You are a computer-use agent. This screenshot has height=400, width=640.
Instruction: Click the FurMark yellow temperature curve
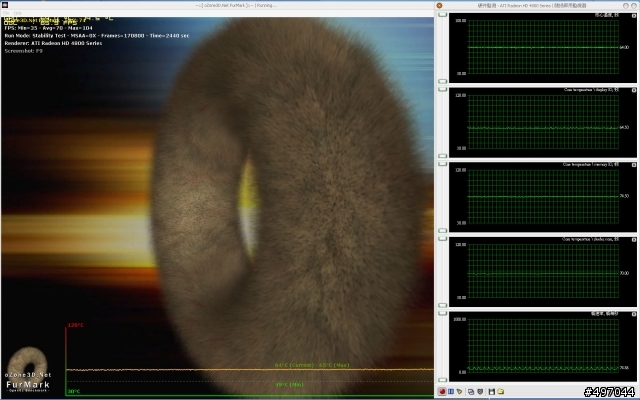point(250,370)
